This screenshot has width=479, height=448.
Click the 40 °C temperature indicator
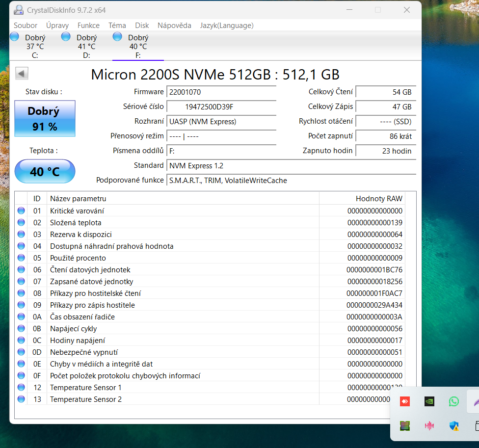(45, 172)
